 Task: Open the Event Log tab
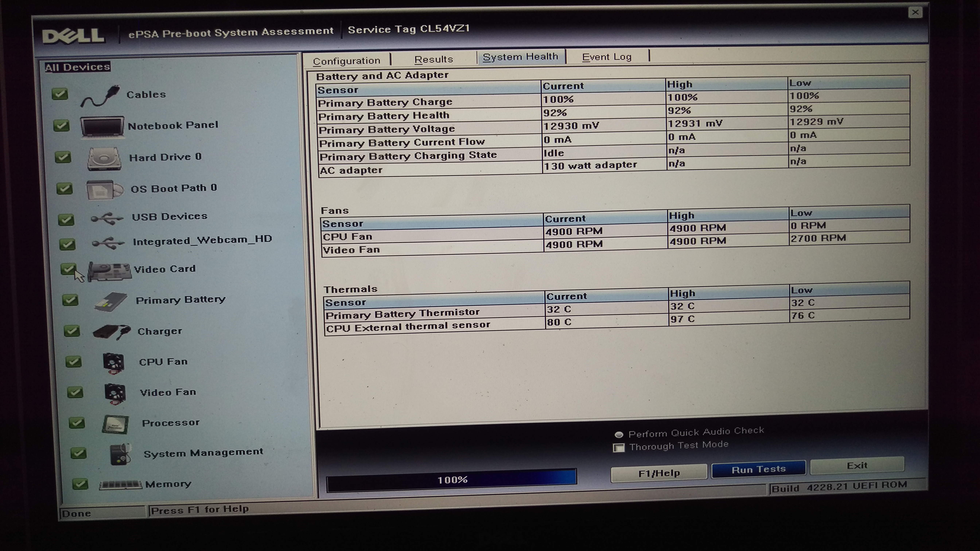point(607,57)
